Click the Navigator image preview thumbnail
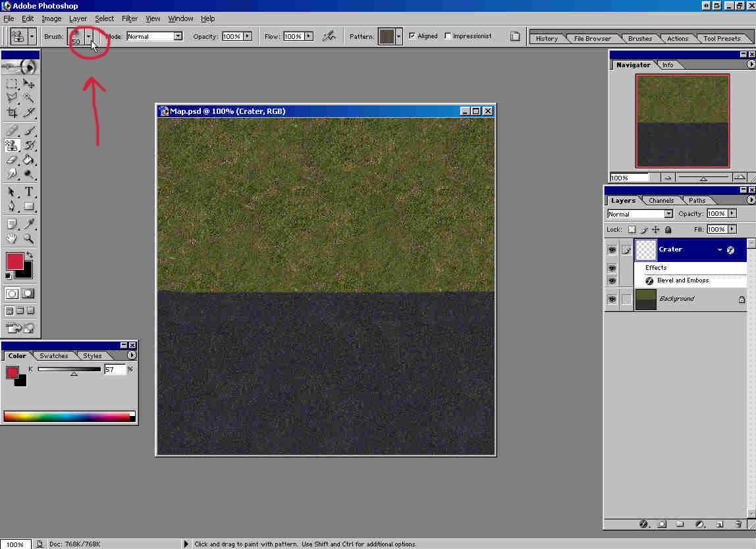Screen dimensions: 756x549 682,120
